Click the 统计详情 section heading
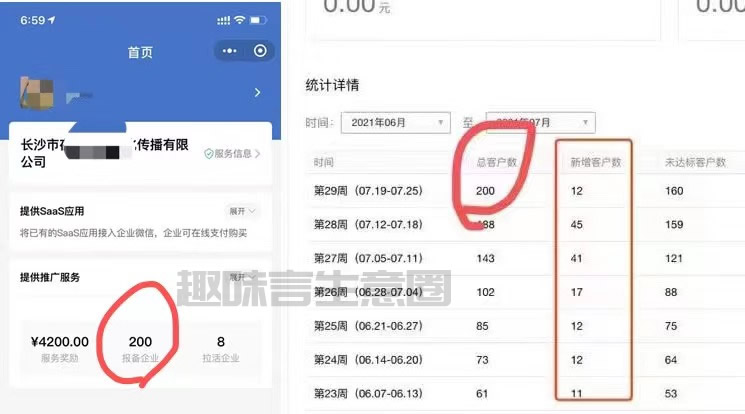 (332, 85)
